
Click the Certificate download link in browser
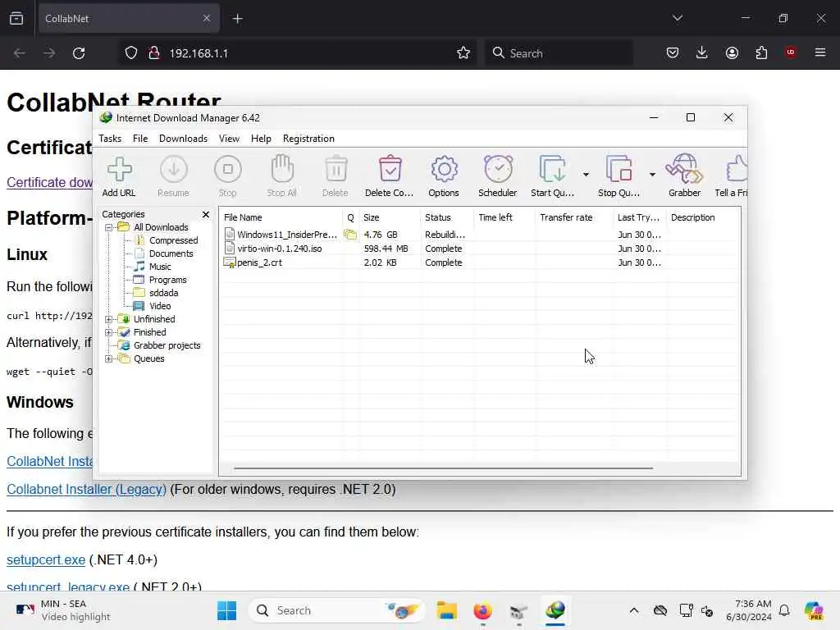pyautogui.click(x=49, y=182)
